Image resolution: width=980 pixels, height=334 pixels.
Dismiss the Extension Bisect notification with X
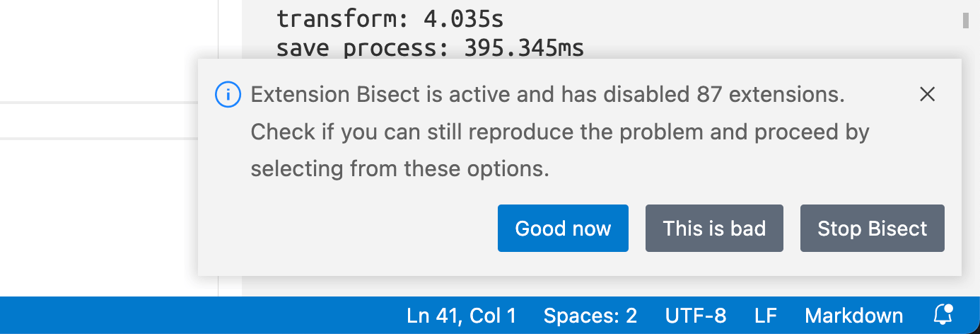(927, 94)
